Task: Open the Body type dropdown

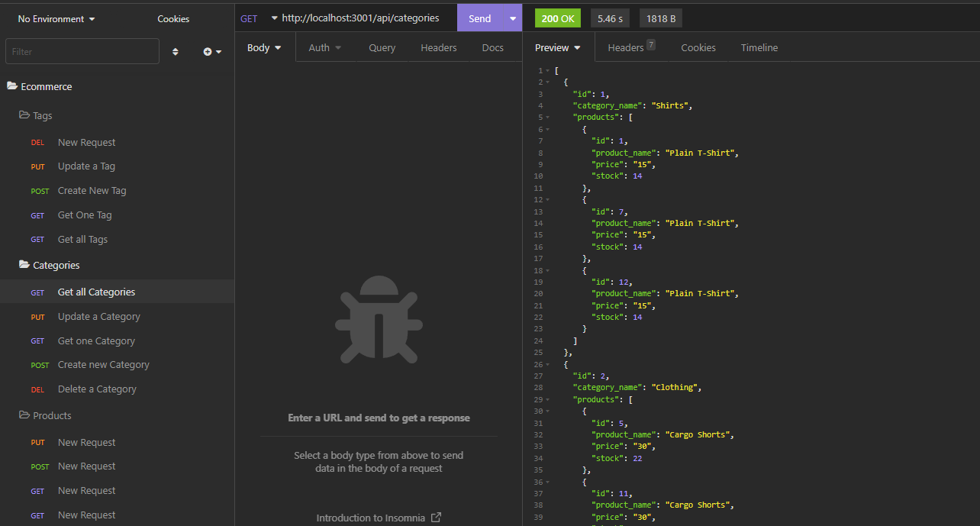Action: click(263, 47)
